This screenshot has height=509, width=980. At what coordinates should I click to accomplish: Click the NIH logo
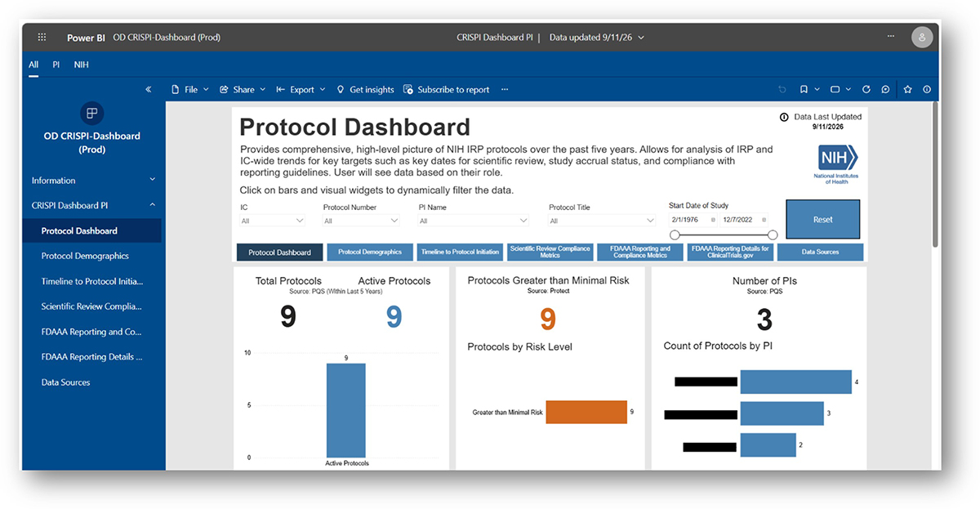(x=837, y=163)
